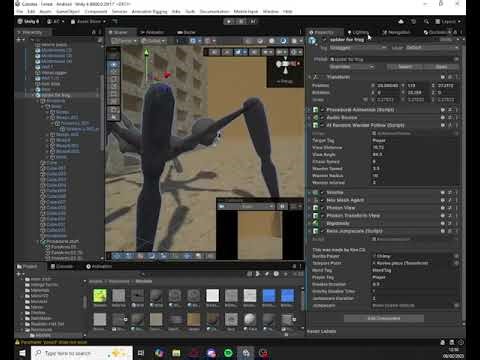
Task: Open preset icon on Procedural Animation component
Action: [x=450, y=110]
